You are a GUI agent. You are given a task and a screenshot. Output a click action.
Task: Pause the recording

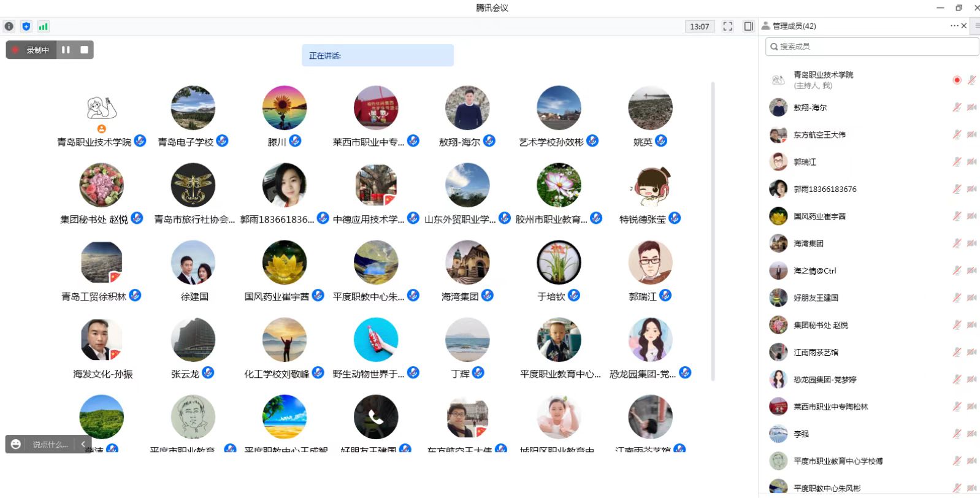66,50
